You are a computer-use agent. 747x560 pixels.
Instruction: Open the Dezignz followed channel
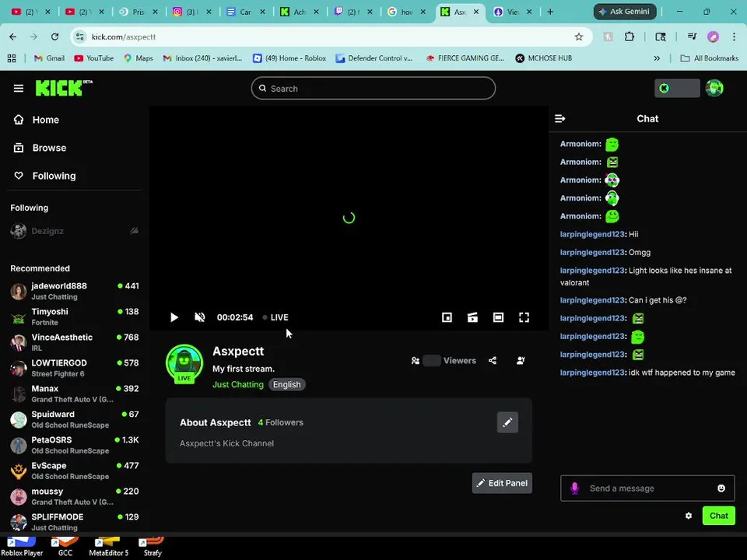click(75, 231)
